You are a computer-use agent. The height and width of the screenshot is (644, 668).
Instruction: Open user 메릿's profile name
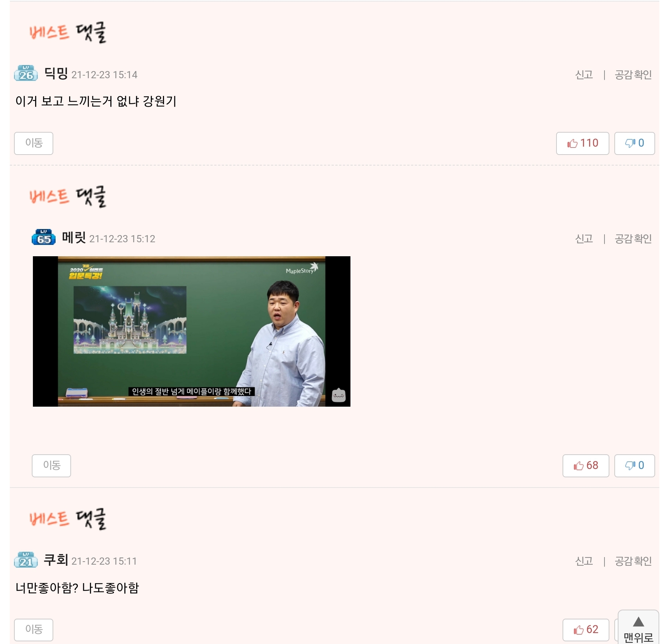(74, 238)
